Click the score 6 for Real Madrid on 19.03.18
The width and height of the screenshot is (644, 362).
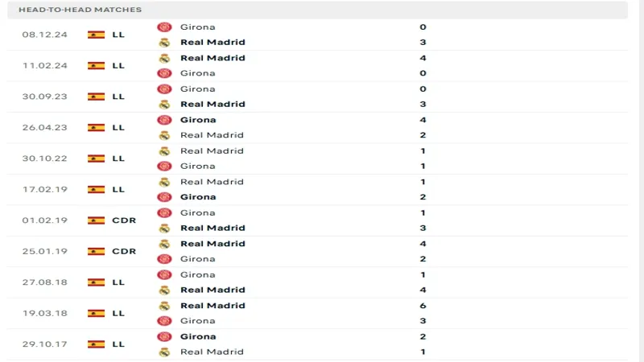[423, 306]
